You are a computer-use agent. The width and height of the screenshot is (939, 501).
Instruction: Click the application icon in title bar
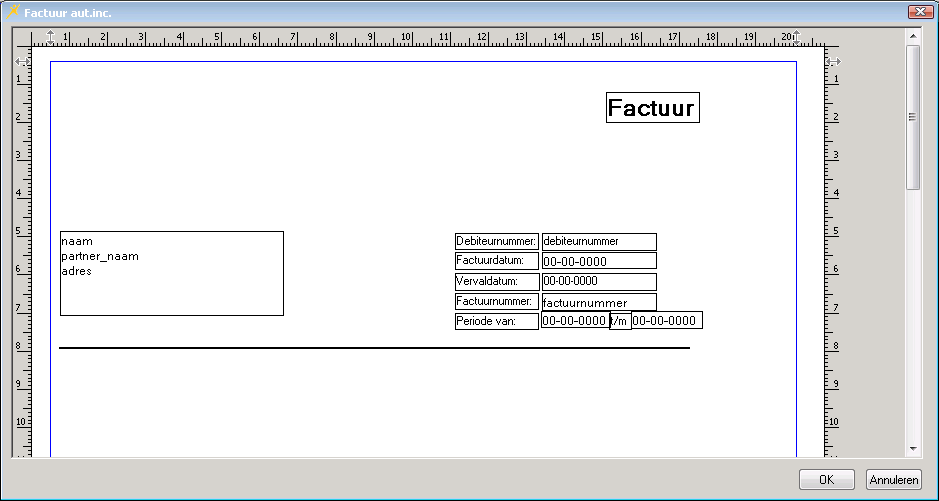[13, 11]
